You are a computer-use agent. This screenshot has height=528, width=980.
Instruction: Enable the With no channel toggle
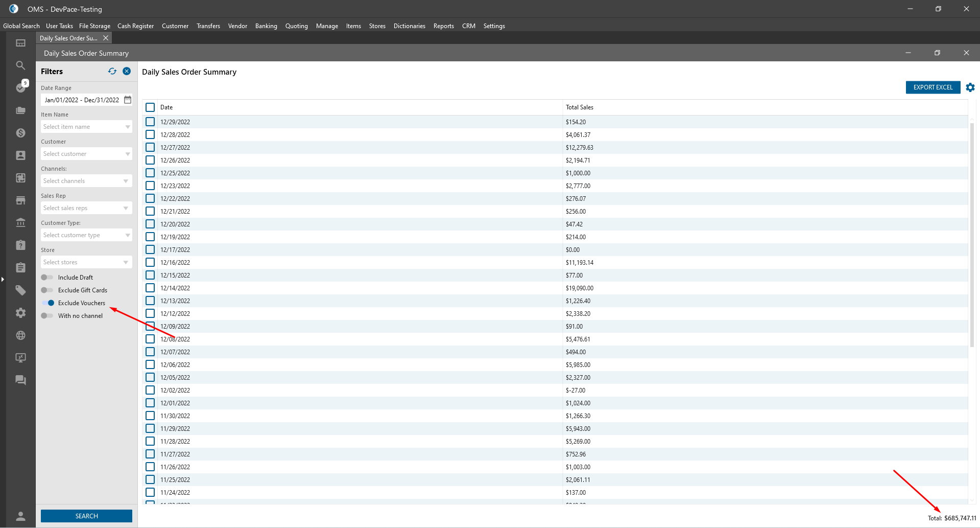[x=47, y=315]
